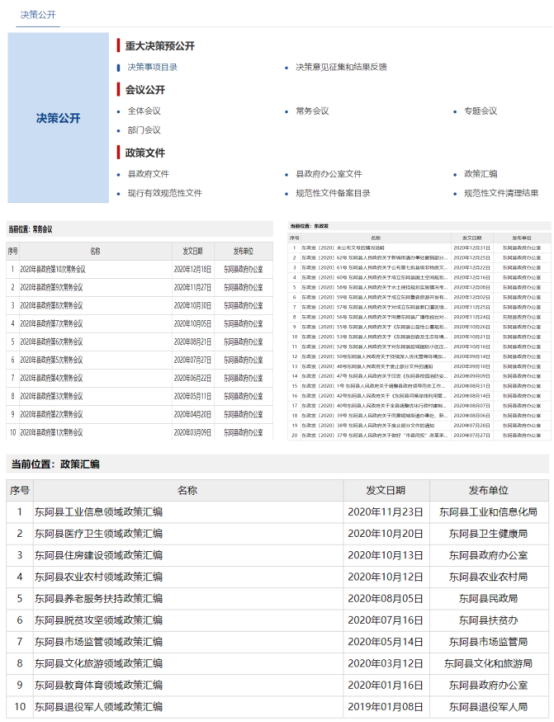Open 东政发〔2020〕48号 document row
This screenshot has width=554, height=722.
[367, 367]
